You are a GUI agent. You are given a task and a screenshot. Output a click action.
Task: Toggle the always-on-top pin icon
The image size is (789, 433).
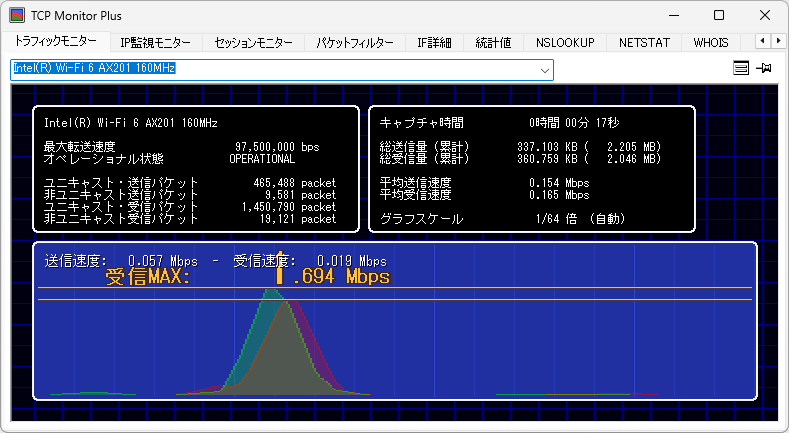[x=764, y=68]
